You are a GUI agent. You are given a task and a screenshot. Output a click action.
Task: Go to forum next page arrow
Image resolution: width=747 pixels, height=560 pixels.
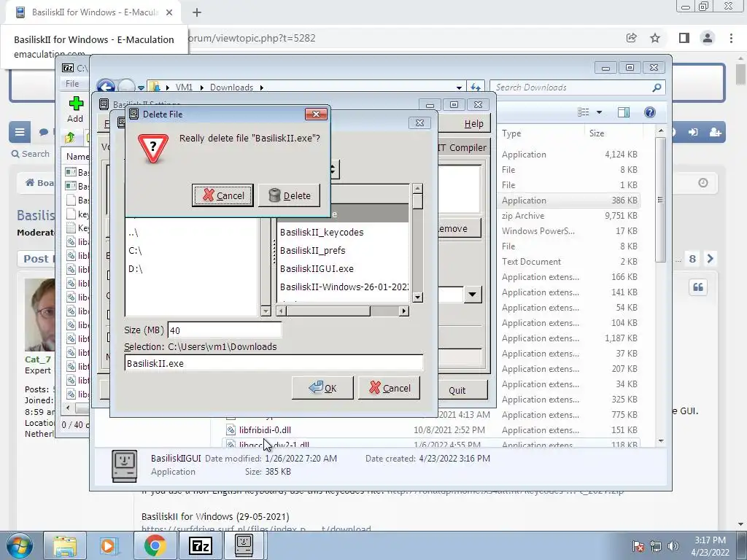pyautogui.click(x=711, y=259)
